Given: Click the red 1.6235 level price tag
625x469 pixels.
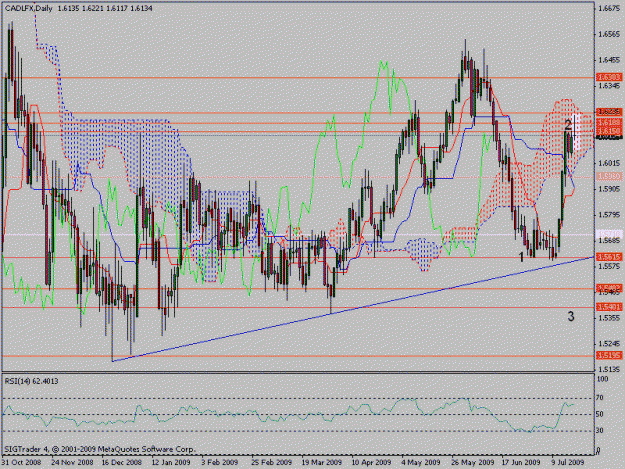Looking at the screenshot, I should pos(609,112).
